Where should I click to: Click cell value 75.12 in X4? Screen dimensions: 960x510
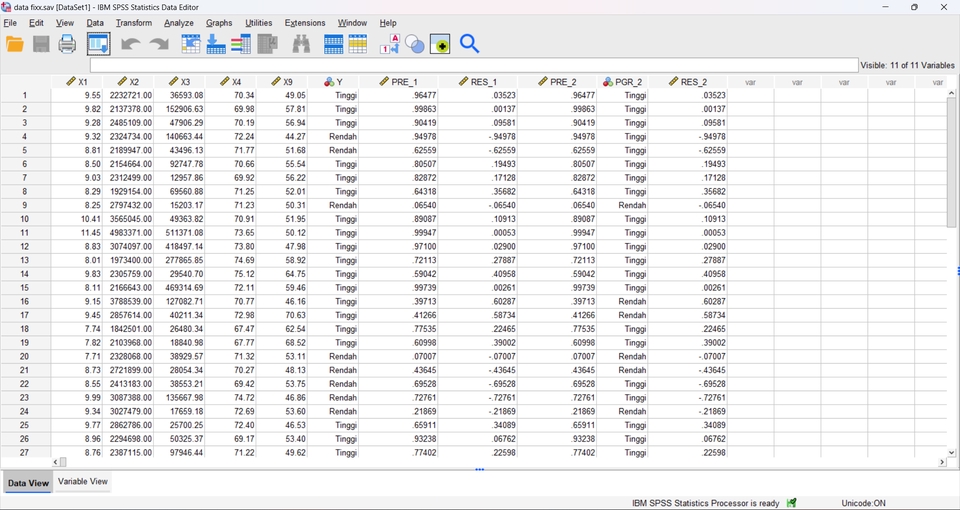tap(231, 274)
